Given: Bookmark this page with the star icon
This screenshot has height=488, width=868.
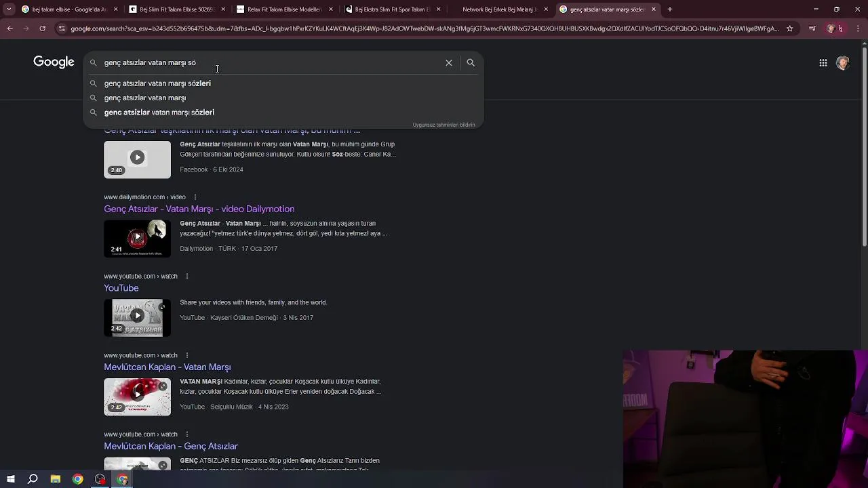Looking at the screenshot, I should [789, 28].
